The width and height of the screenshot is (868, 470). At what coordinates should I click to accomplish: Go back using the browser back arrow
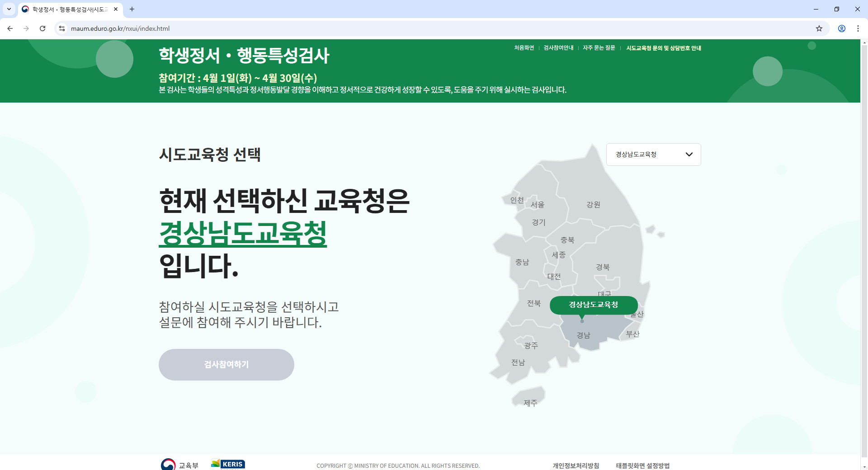pyautogui.click(x=10, y=28)
